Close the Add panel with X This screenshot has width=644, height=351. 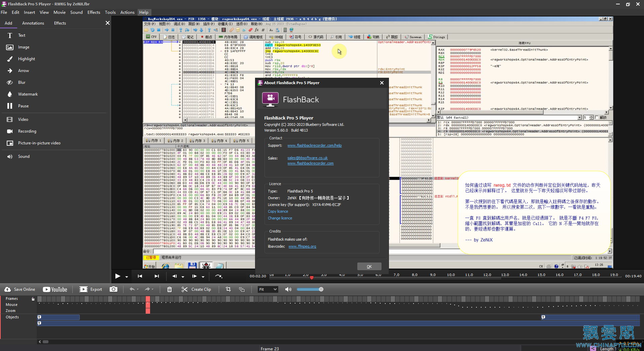tap(108, 23)
